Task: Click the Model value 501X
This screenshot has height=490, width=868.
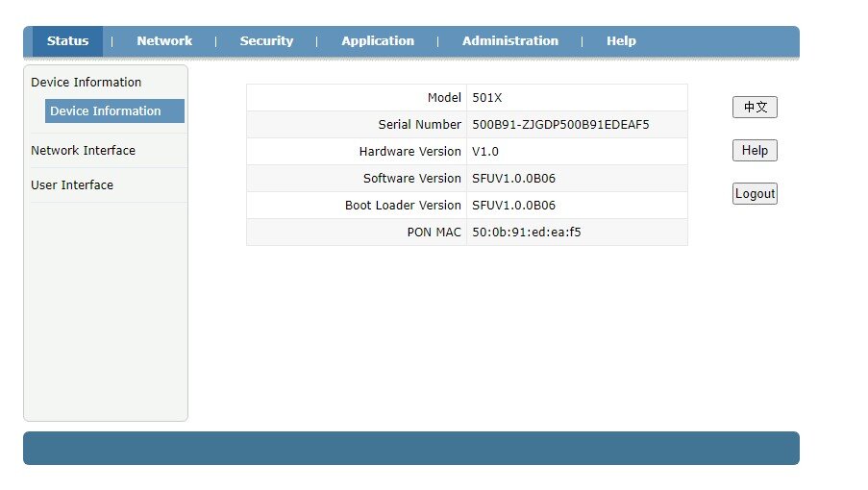Action: (x=487, y=98)
